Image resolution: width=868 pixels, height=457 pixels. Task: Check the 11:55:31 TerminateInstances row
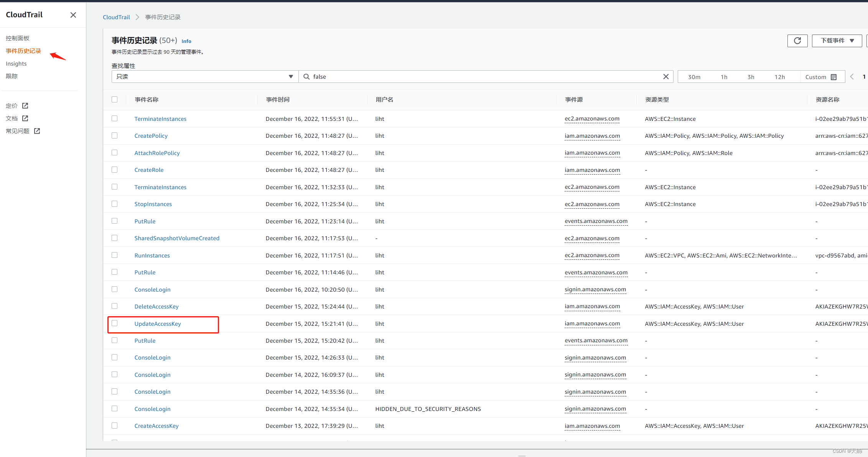115,119
